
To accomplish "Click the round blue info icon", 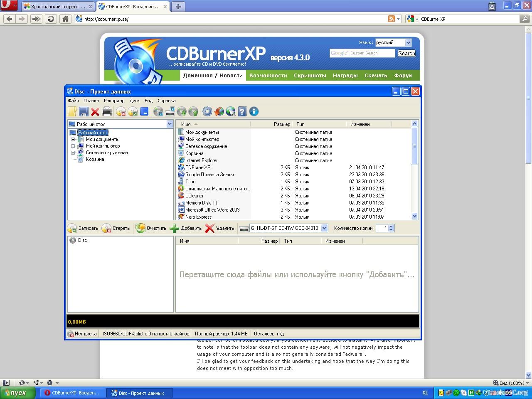I will point(254,111).
